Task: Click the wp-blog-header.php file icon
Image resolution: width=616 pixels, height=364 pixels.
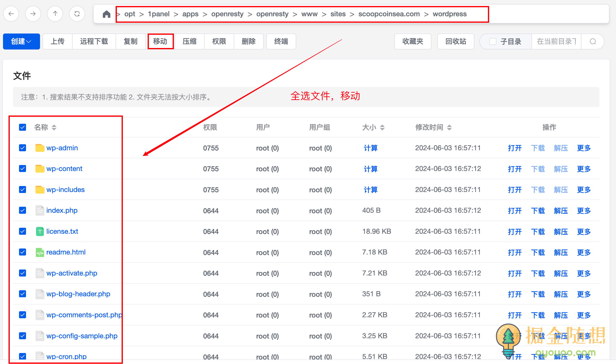Action: click(40, 294)
